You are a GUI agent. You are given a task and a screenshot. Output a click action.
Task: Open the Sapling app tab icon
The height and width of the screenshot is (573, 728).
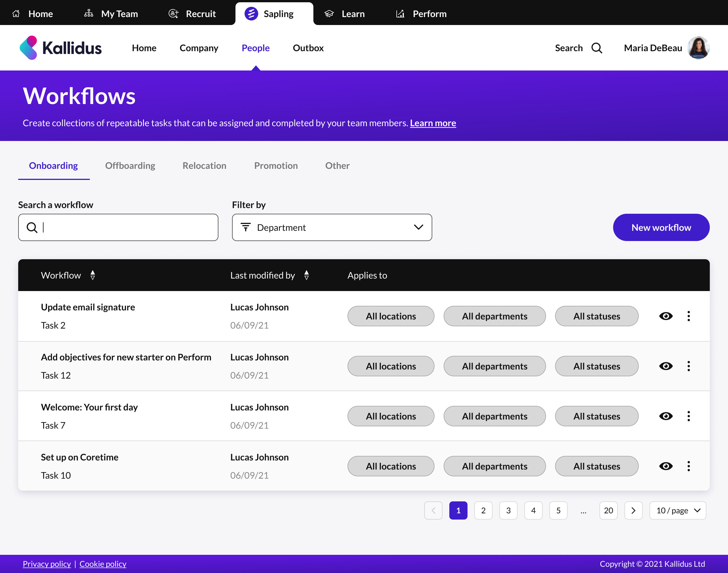tap(251, 14)
